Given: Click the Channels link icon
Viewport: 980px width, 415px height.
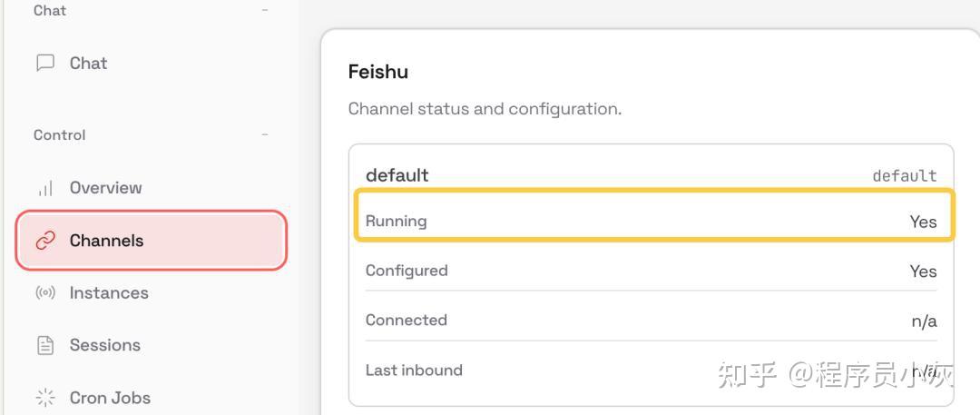Looking at the screenshot, I should pyautogui.click(x=44, y=241).
